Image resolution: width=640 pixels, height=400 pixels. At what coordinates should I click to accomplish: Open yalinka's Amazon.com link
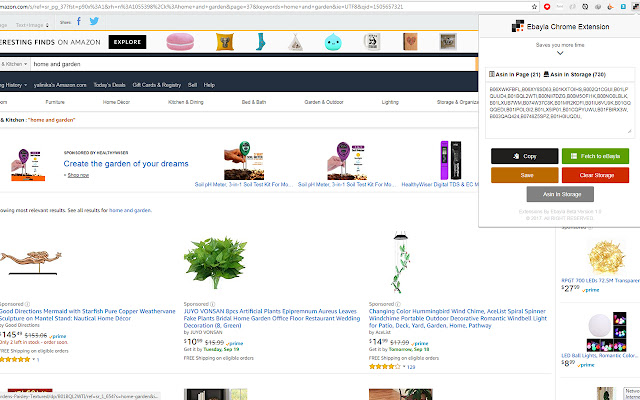(60, 85)
